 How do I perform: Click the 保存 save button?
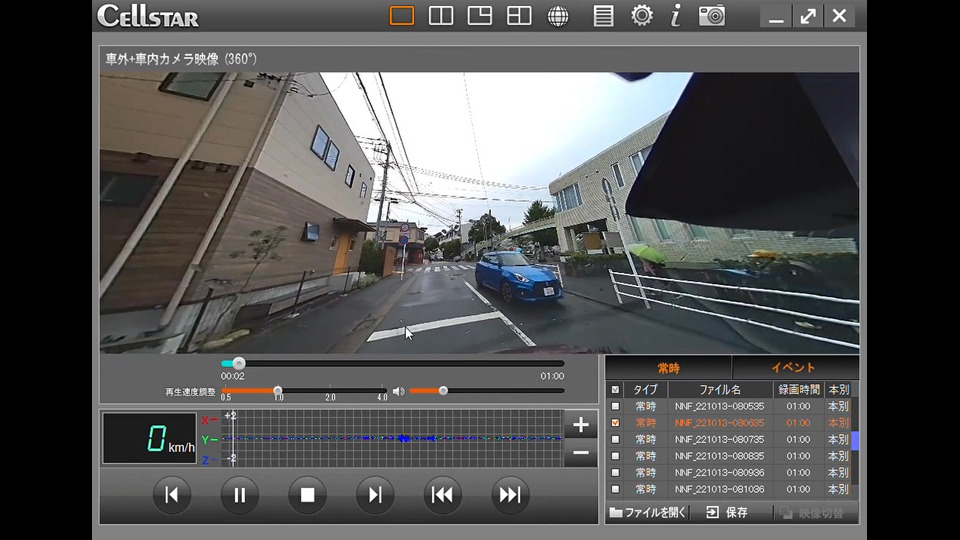727,512
